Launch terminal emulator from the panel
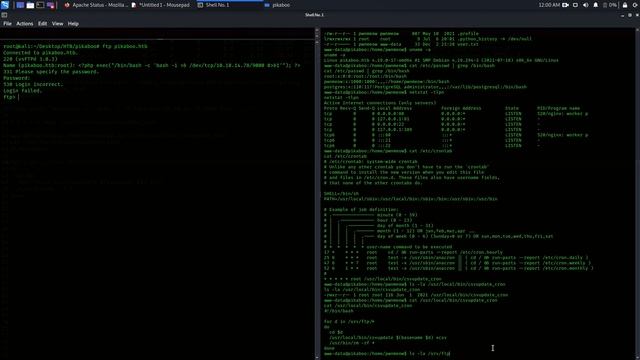 click(x=40, y=5)
